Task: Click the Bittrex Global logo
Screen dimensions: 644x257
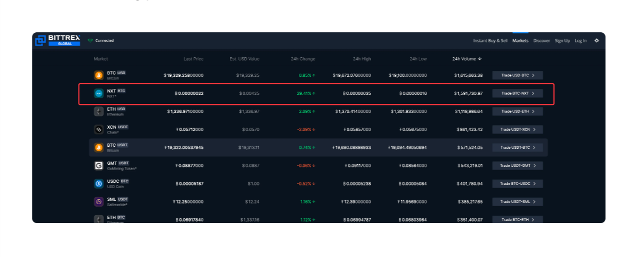Action: coord(57,40)
